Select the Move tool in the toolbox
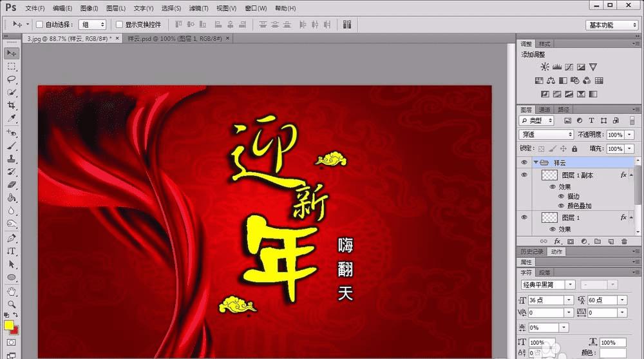 (12, 53)
